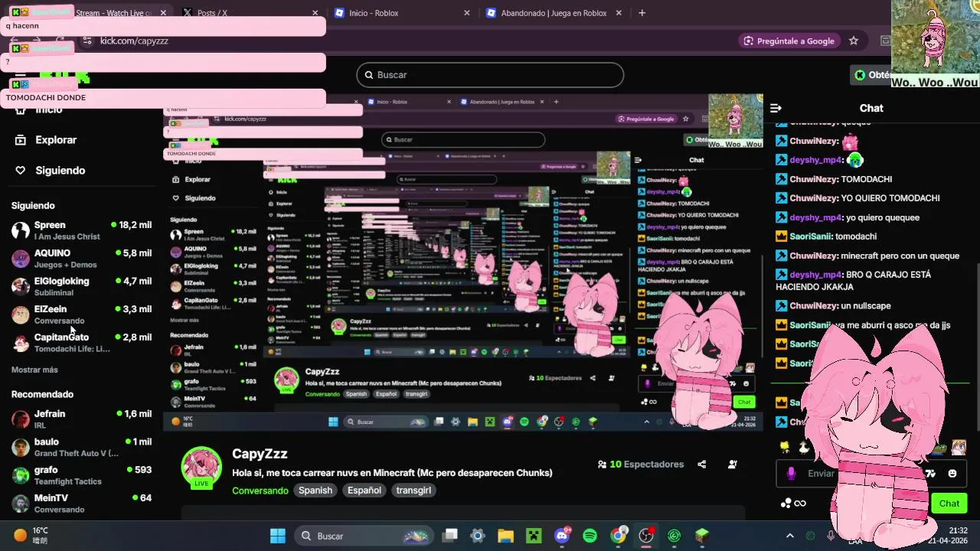Open Minecraft creeper icon in taskbar

[x=534, y=536]
